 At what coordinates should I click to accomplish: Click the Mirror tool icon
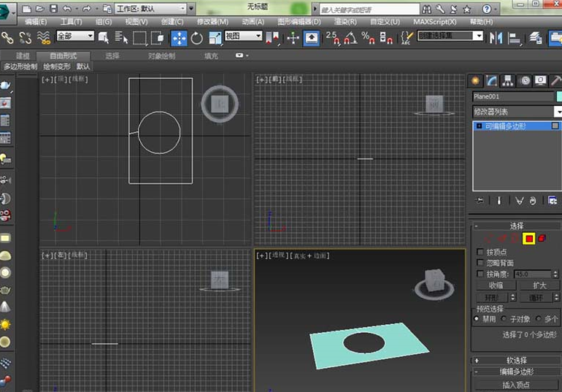(x=497, y=38)
